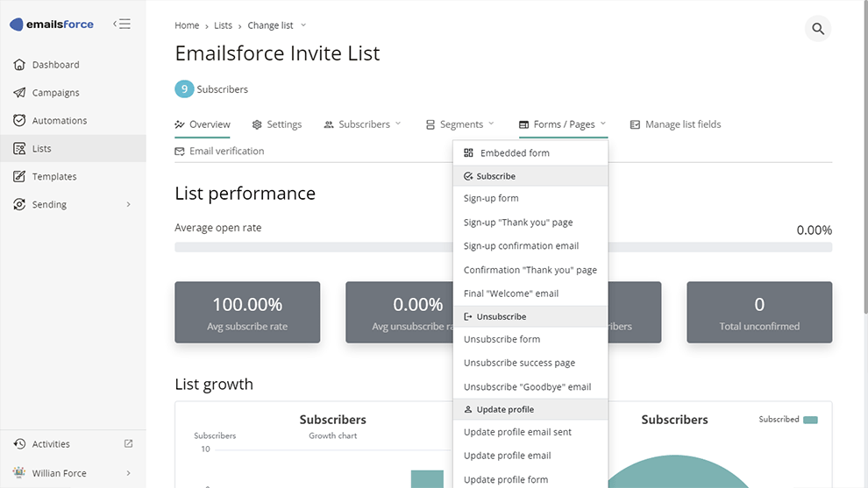Select Embedded form from the dropdown
The height and width of the screenshot is (488, 868).
[530, 152]
